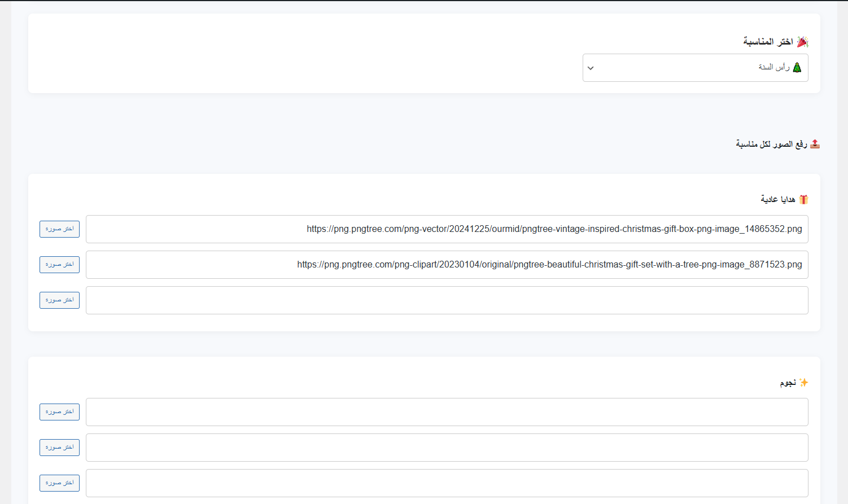Click the second empty field under نجوم
Image resolution: width=848 pixels, height=504 pixels.
pos(447,448)
